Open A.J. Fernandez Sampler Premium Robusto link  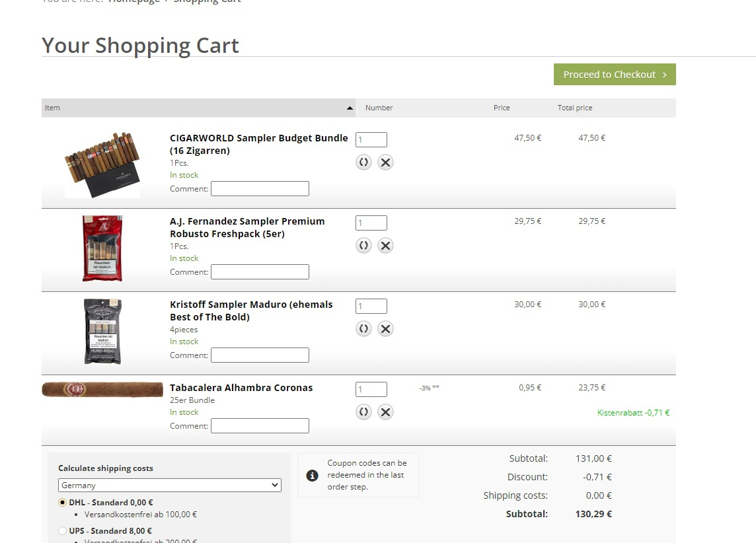coord(247,227)
